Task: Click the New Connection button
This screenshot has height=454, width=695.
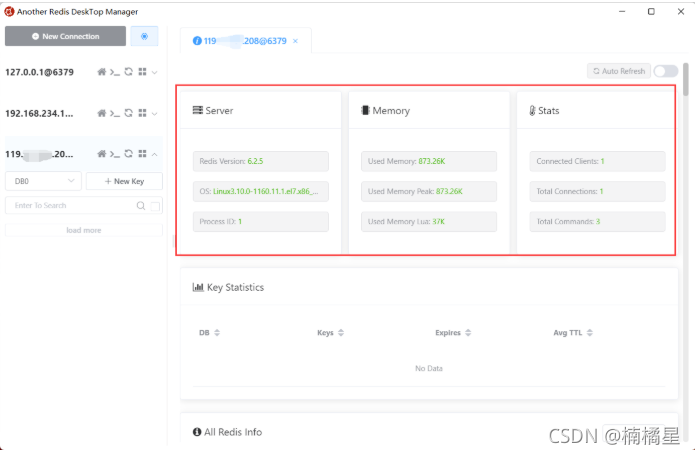Action: coord(66,36)
